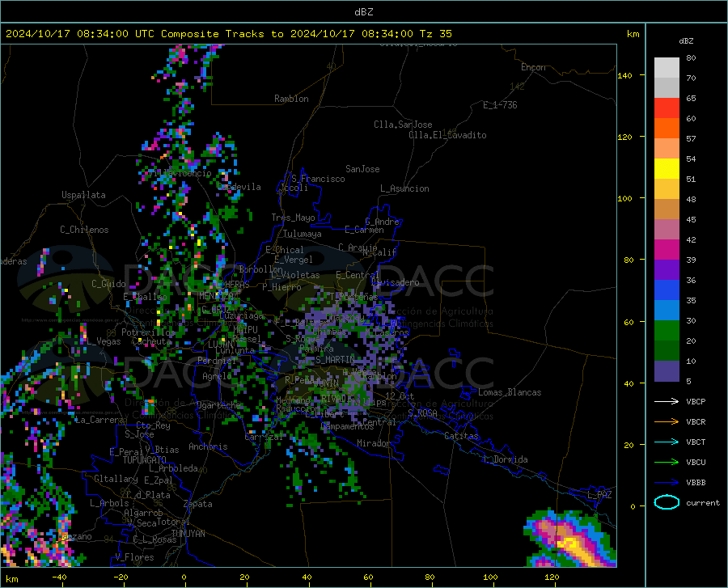728x588 pixels.
Task: Click the cyan 'current' ellipse symbol
Action: pyautogui.click(x=667, y=502)
